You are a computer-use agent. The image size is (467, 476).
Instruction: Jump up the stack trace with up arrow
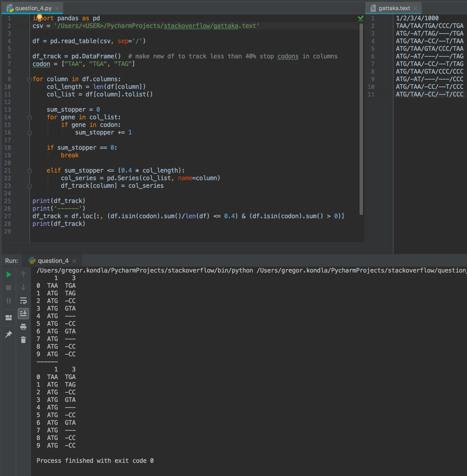click(x=23, y=275)
